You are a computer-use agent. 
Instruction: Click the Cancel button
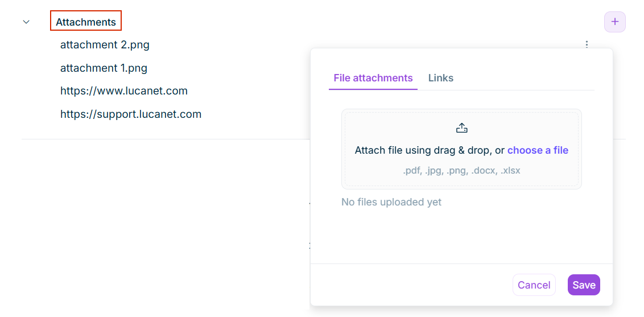tap(534, 285)
